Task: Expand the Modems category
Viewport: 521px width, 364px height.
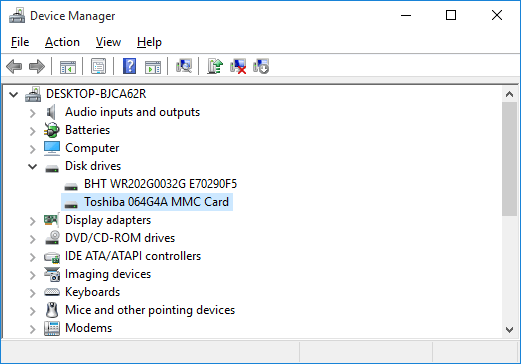Action: coord(32,329)
